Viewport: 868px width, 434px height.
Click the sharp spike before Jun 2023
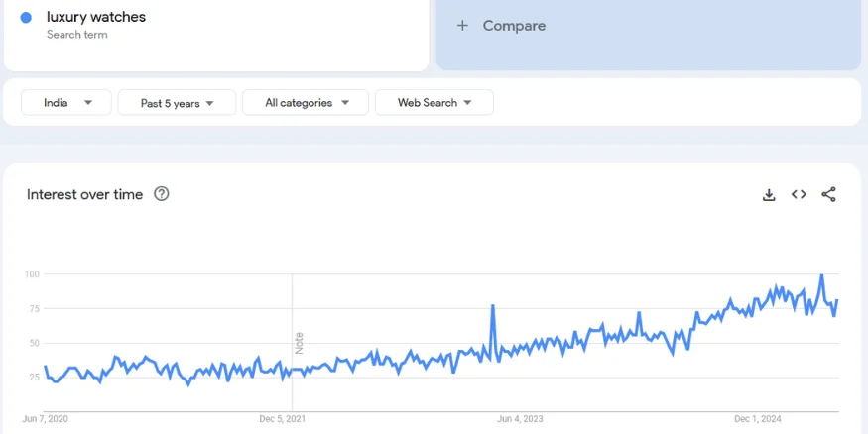[492, 307]
